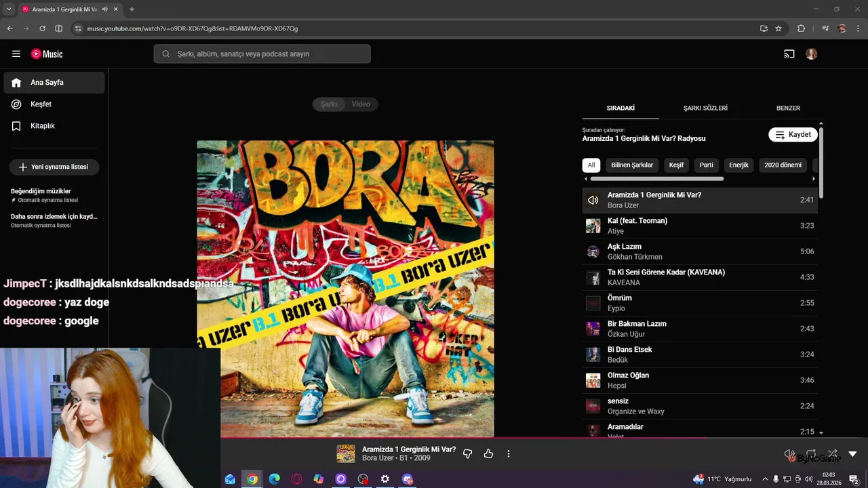The width and height of the screenshot is (868, 488).
Task: Open the account avatar menu
Action: (812, 54)
